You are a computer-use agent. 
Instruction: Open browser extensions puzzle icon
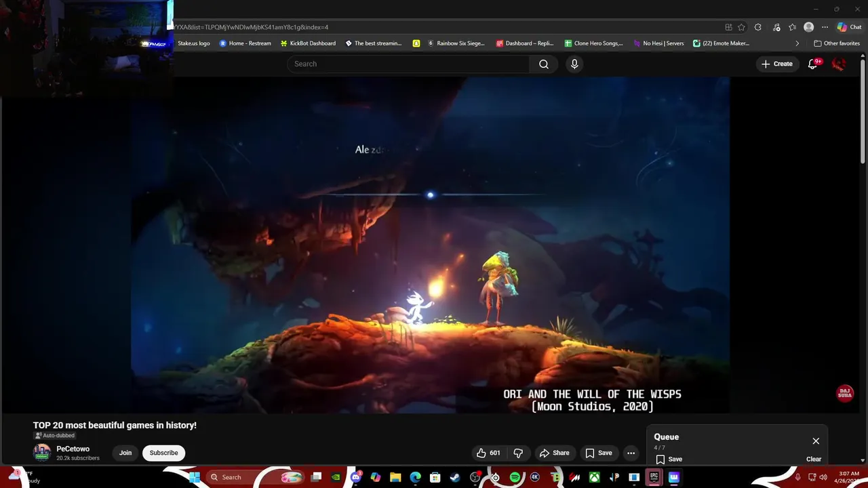click(x=758, y=27)
